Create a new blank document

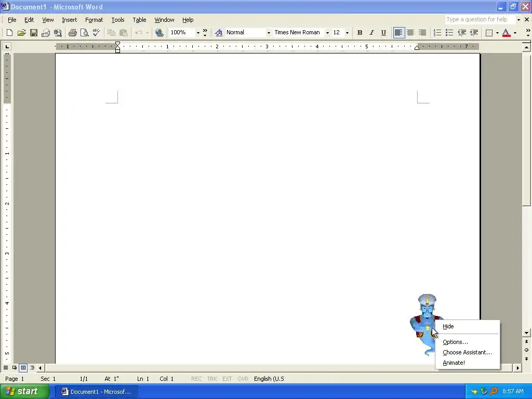pyautogui.click(x=9, y=33)
